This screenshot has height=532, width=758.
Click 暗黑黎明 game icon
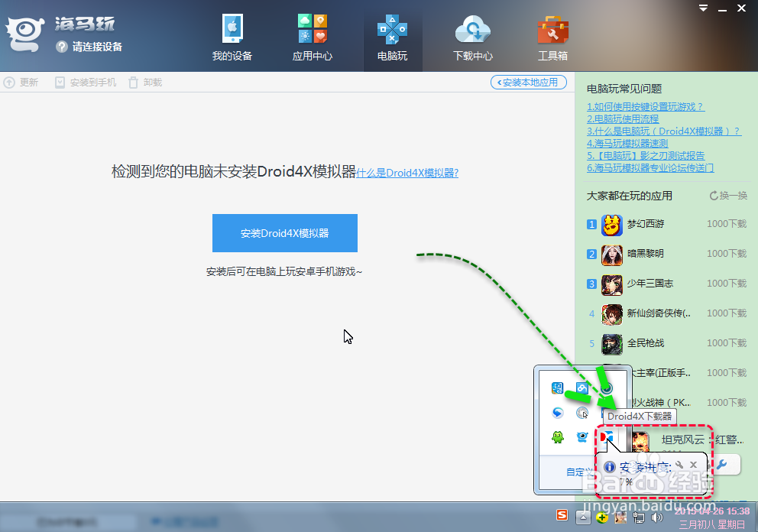[612, 255]
